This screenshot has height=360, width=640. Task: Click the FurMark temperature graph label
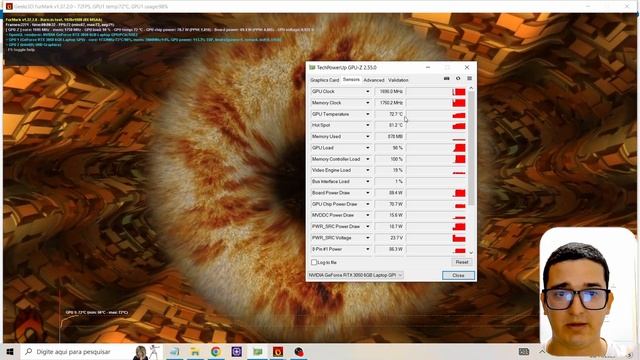click(97, 313)
